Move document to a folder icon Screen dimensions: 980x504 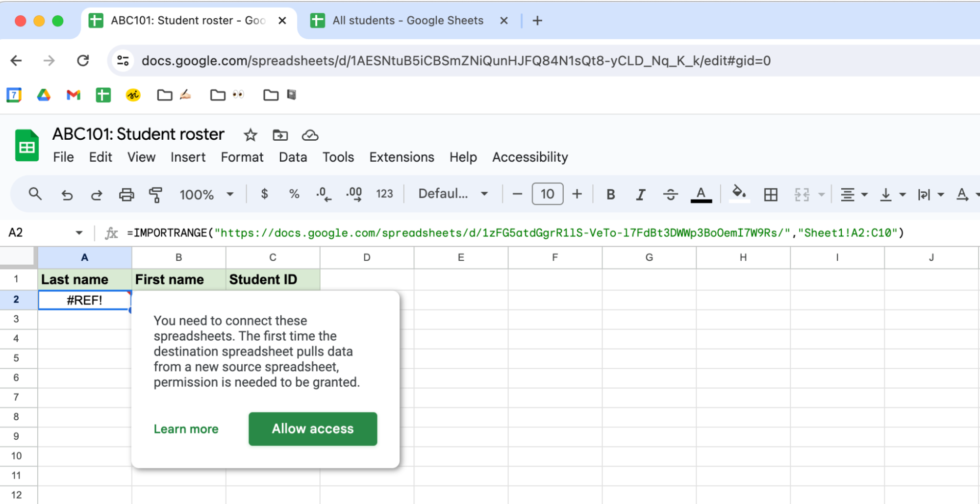click(280, 135)
